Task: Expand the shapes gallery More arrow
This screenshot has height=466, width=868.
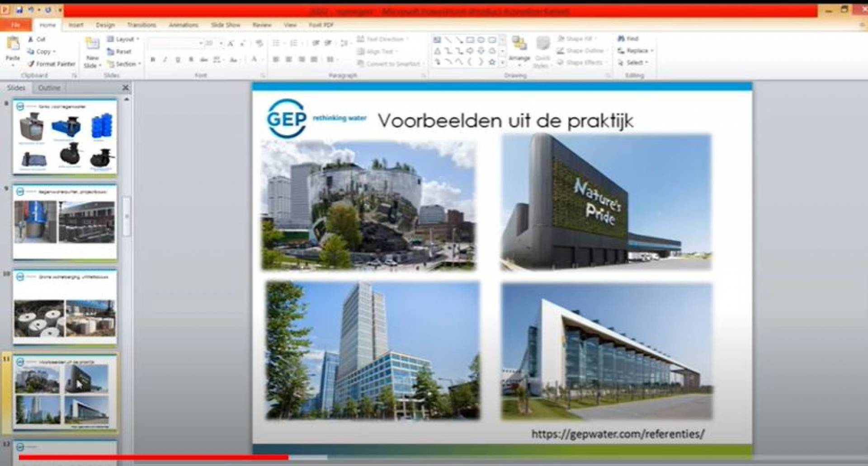Action: tap(502, 63)
